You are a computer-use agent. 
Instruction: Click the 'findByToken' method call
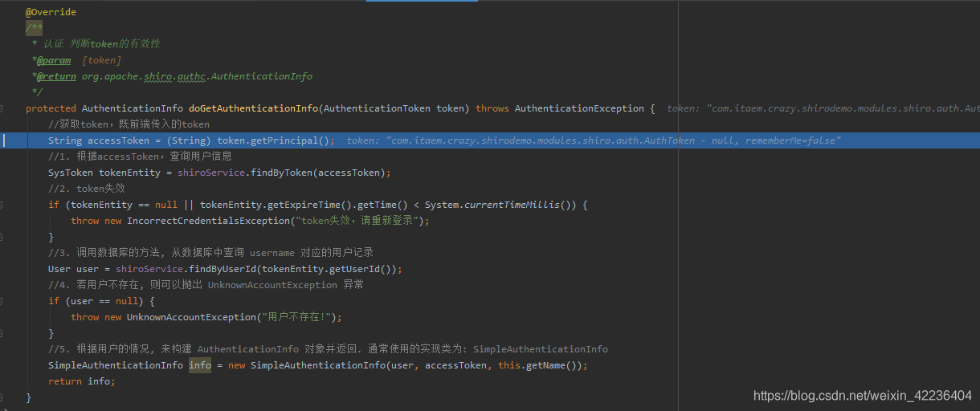pos(282,173)
